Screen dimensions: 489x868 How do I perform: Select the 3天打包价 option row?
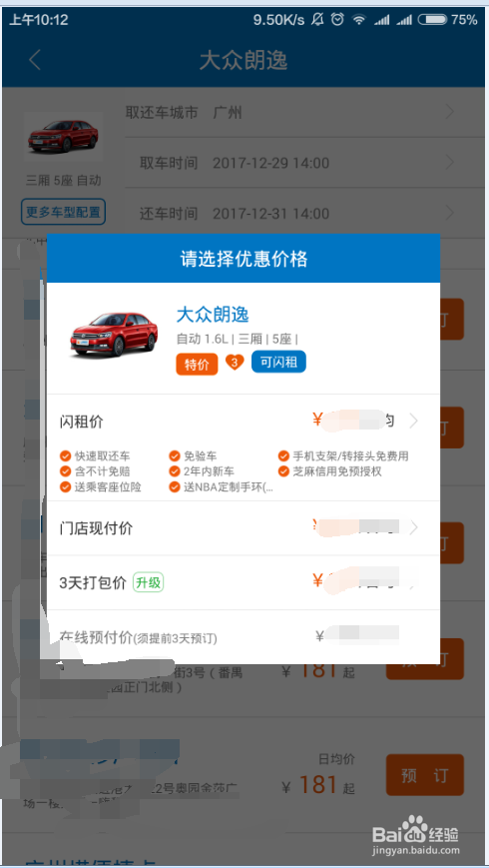244,582
